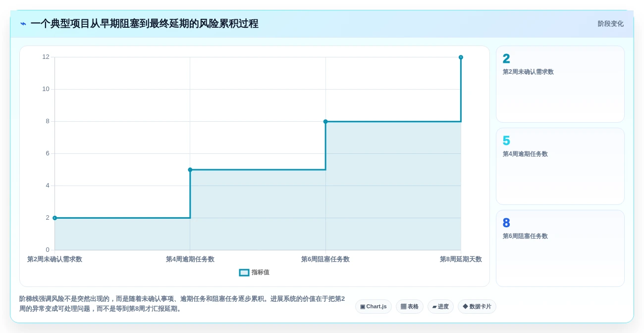
Task: Click the big number 2 in card
Action: (506, 59)
